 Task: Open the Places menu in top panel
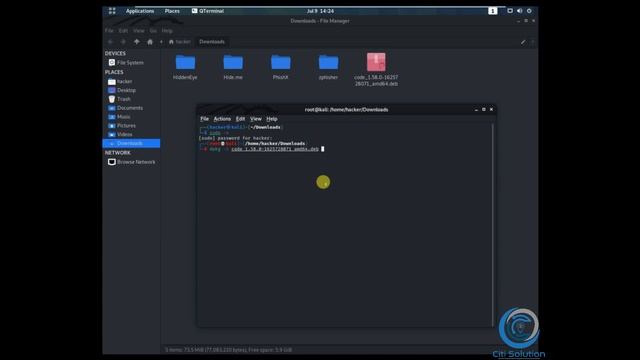click(172, 11)
